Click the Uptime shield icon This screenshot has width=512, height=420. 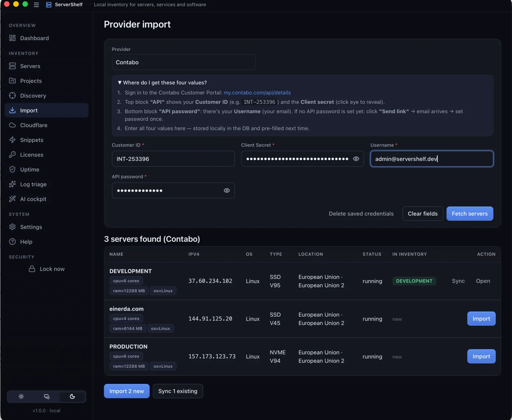point(12,169)
